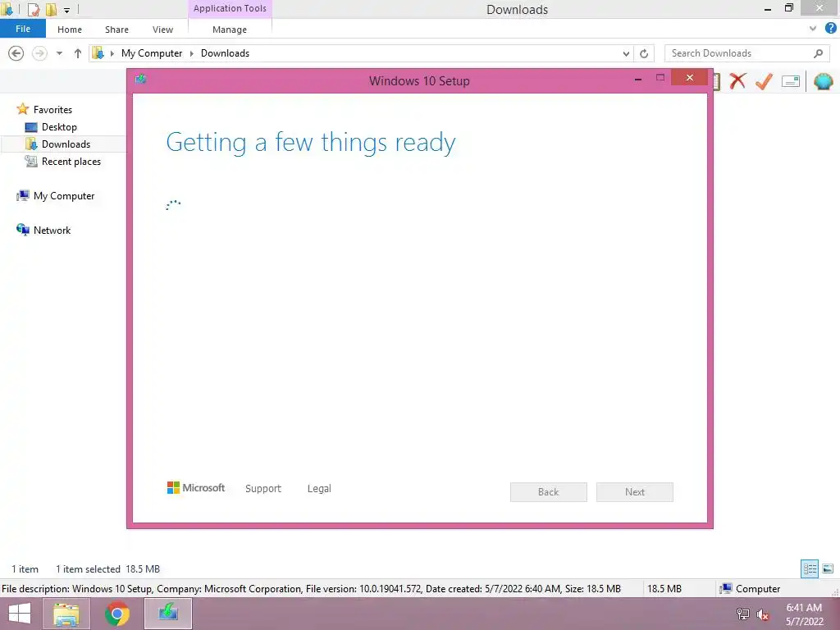
Task: Click the Windows 10 Setup title bar icon
Action: (x=141, y=80)
